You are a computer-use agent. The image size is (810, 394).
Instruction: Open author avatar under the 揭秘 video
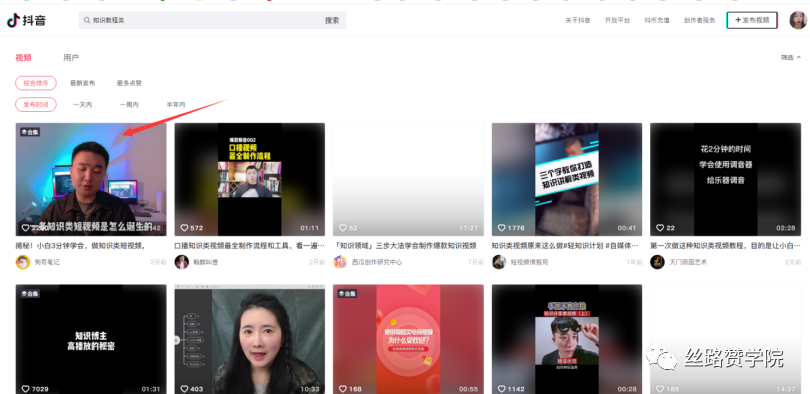(x=23, y=262)
